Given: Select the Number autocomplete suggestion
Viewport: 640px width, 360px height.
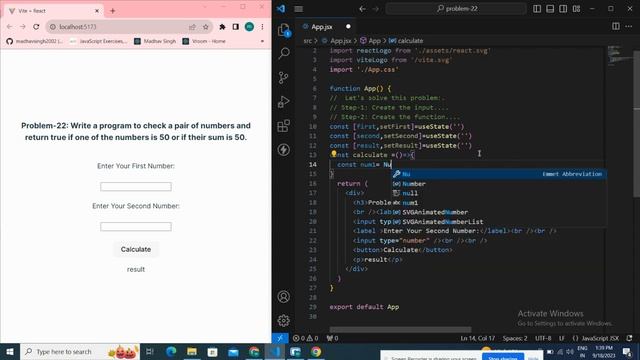Looking at the screenshot, I should click(499, 184).
